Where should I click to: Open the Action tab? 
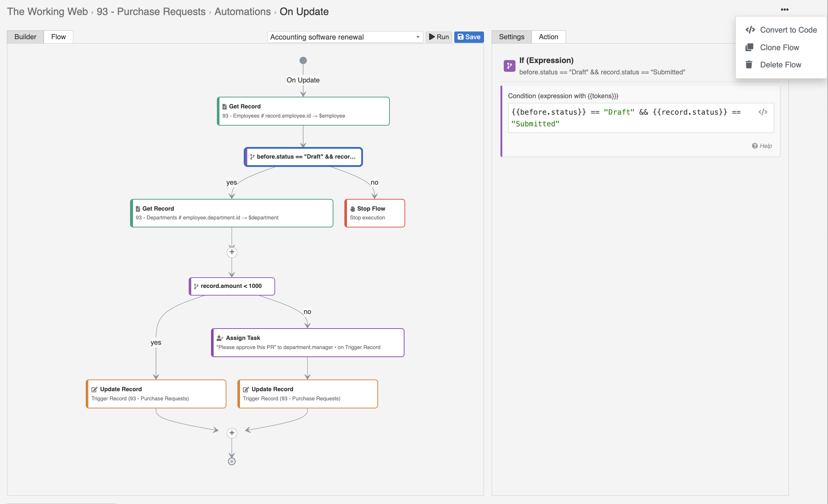(548, 37)
